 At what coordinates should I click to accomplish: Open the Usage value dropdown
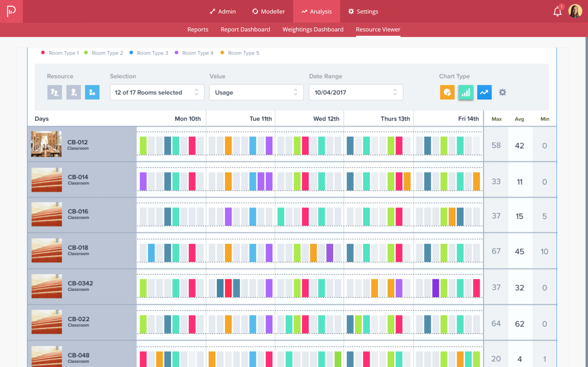coord(256,92)
